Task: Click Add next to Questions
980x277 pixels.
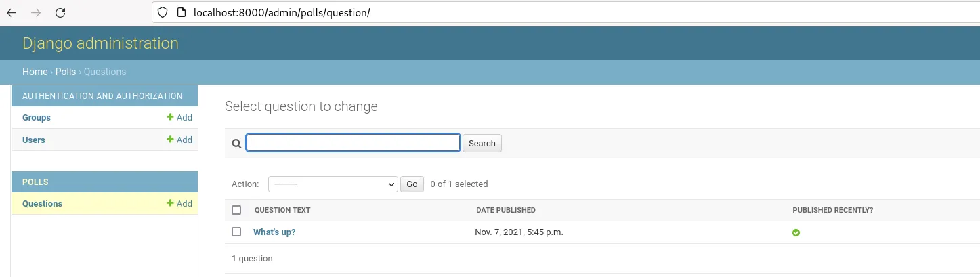Action: (x=179, y=204)
